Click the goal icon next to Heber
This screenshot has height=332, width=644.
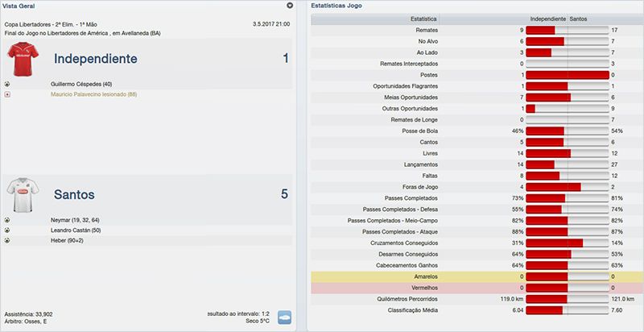pyautogui.click(x=7, y=240)
